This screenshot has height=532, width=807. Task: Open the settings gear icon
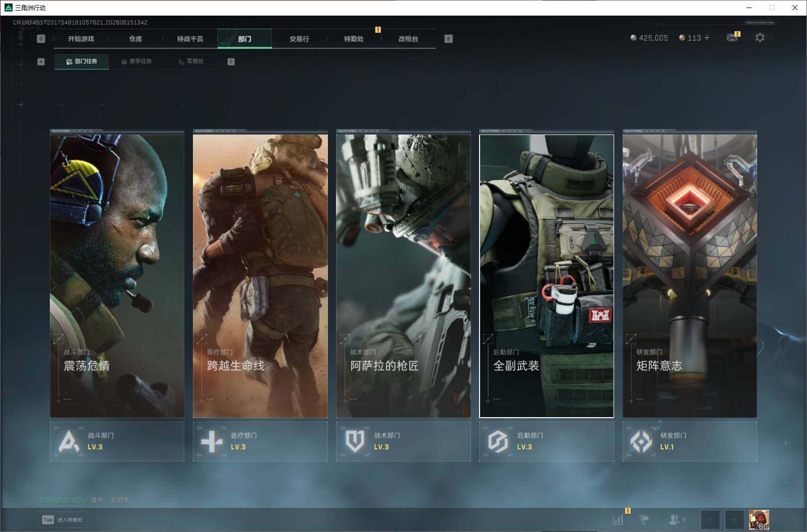760,38
